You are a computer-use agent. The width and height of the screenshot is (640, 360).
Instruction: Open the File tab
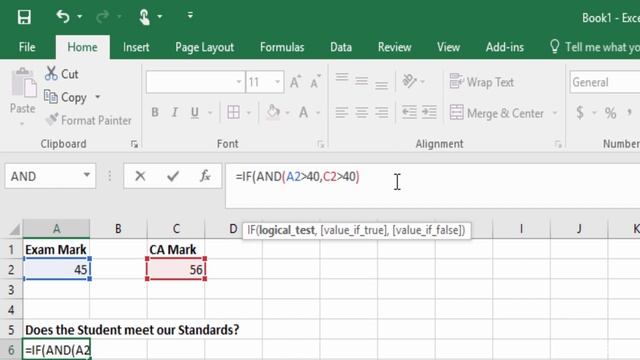pyautogui.click(x=27, y=47)
